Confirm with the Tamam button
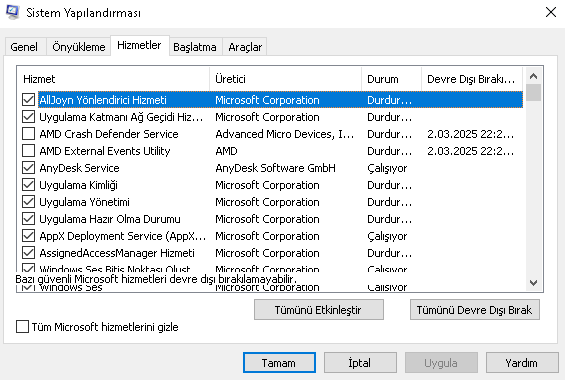 click(x=279, y=363)
